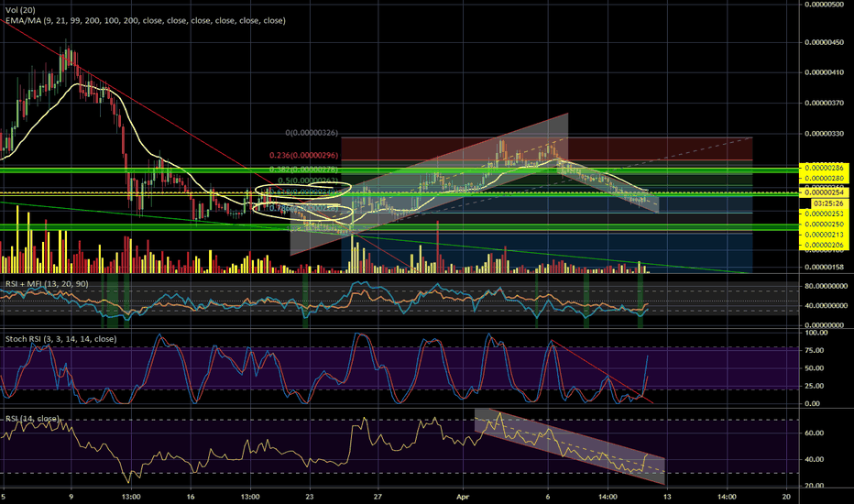Select the 0.00000000 RSI+MFI scale value
The image size is (854, 504).
tap(825, 325)
